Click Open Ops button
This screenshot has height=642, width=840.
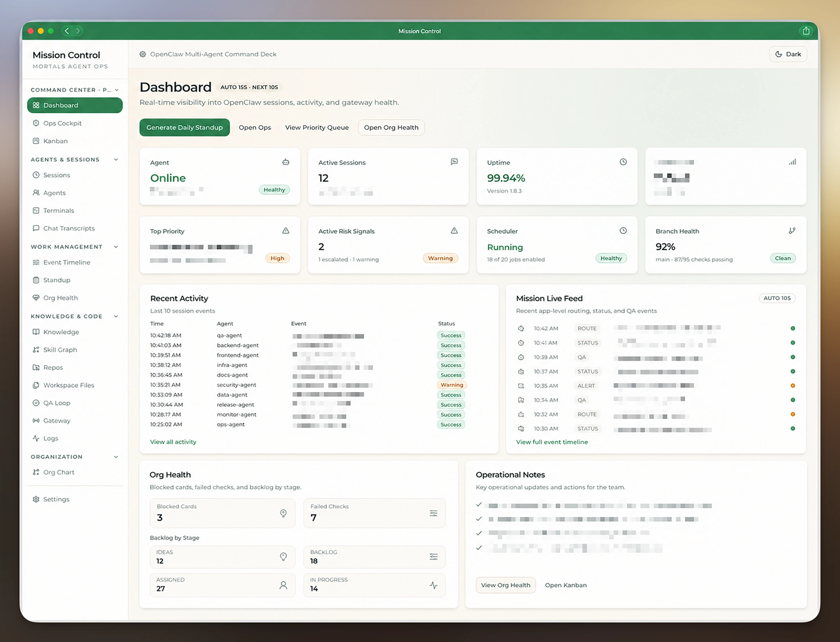tap(255, 128)
